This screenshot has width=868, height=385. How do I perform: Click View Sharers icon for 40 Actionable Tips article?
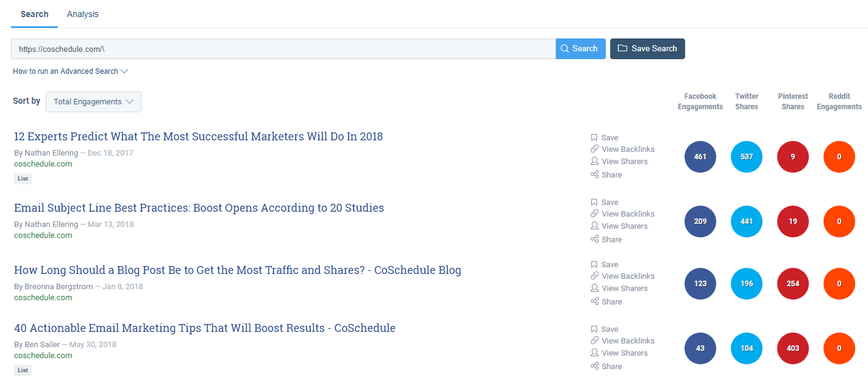coord(594,353)
